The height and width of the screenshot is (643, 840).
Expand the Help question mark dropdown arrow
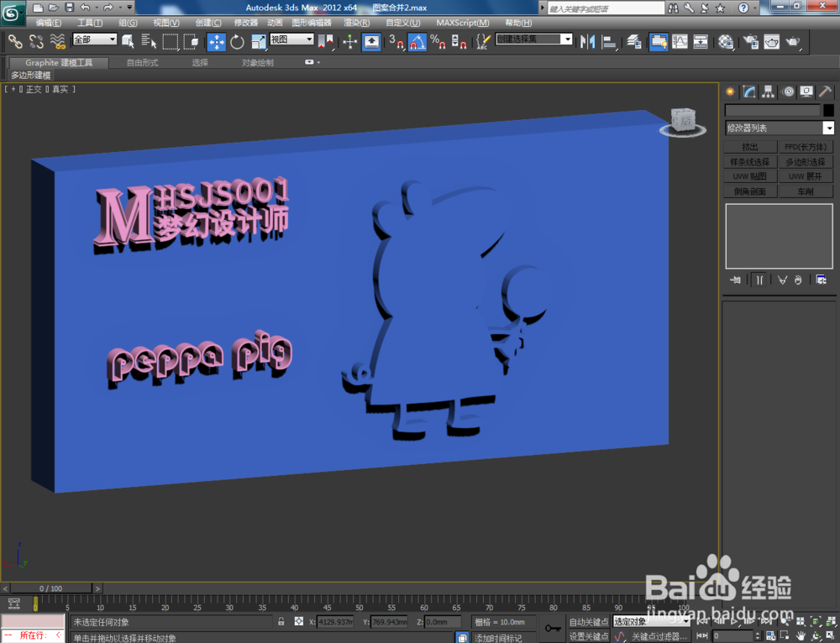(755, 8)
